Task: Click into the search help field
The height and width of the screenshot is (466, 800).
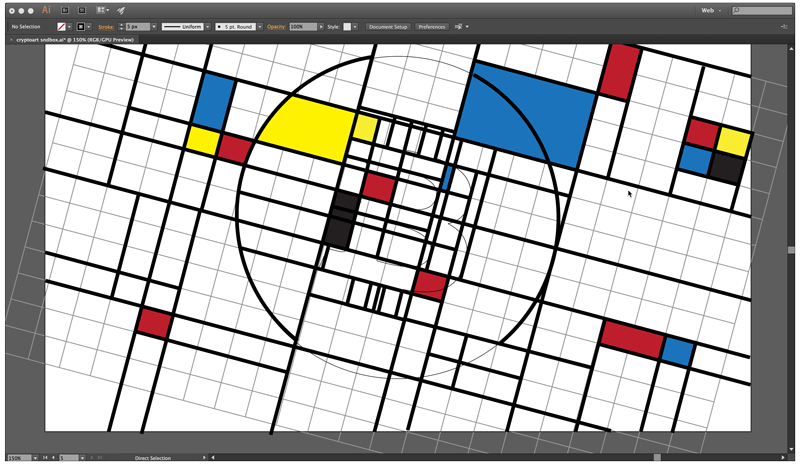Action: point(761,10)
